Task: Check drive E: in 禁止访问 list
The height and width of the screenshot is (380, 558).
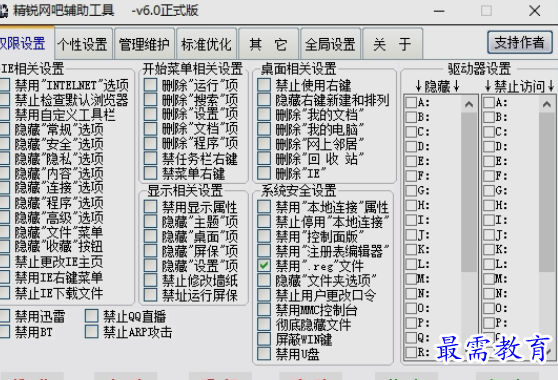Action: [x=489, y=161]
